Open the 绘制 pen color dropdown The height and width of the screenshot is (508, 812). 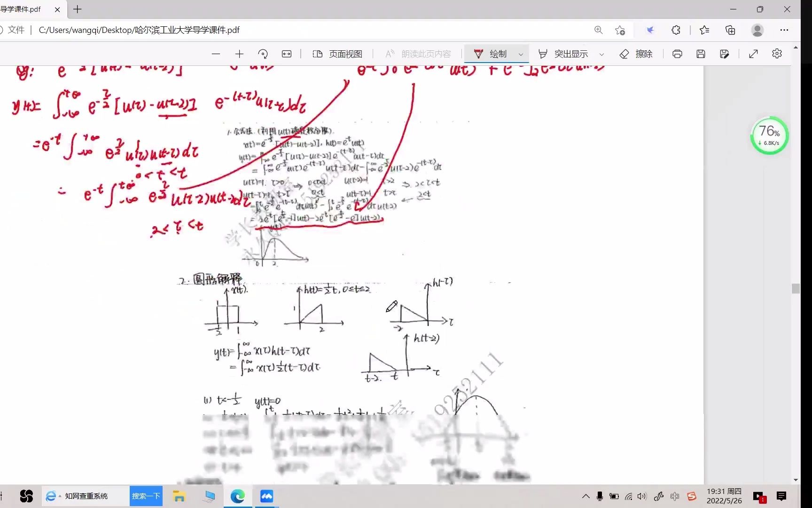click(521, 54)
